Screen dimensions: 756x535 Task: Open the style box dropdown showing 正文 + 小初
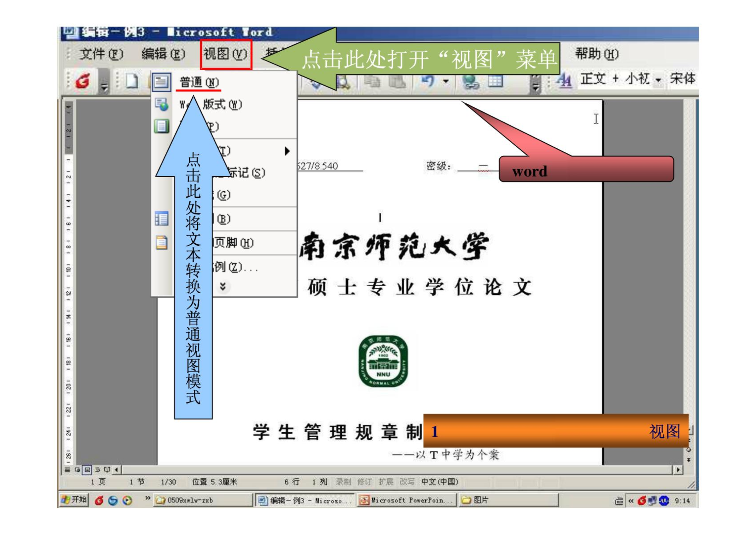(x=659, y=80)
